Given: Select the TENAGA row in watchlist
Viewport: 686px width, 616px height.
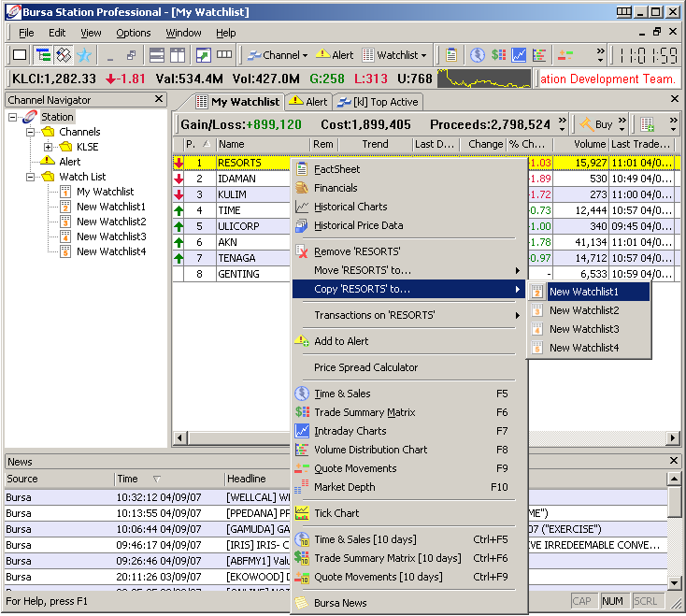Looking at the screenshot, I should [x=236, y=258].
